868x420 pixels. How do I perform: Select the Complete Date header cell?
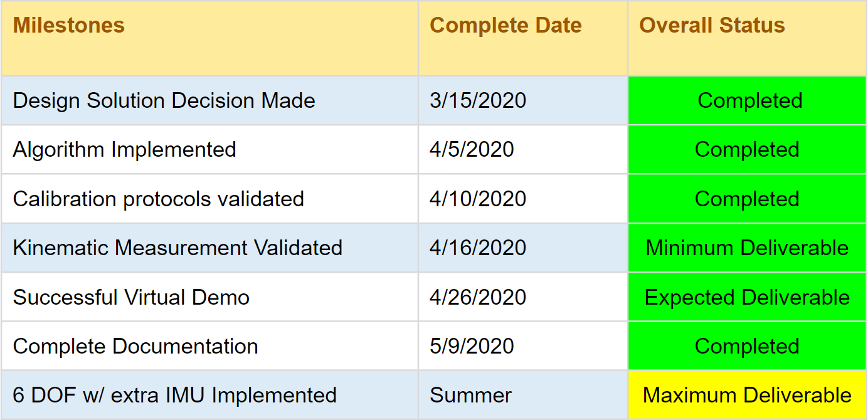505,26
